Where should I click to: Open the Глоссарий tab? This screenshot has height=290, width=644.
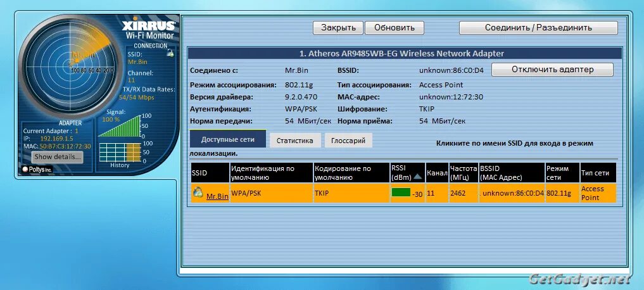[348, 141]
